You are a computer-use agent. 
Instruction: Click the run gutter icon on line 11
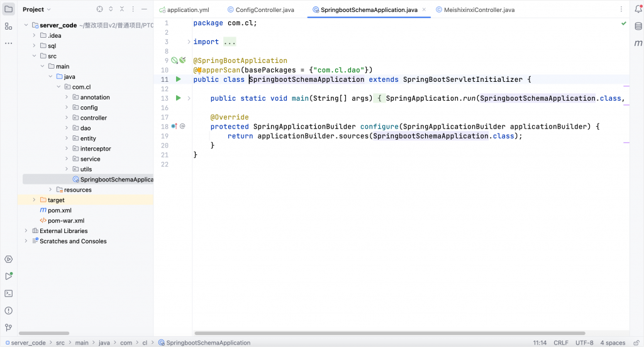click(x=179, y=79)
